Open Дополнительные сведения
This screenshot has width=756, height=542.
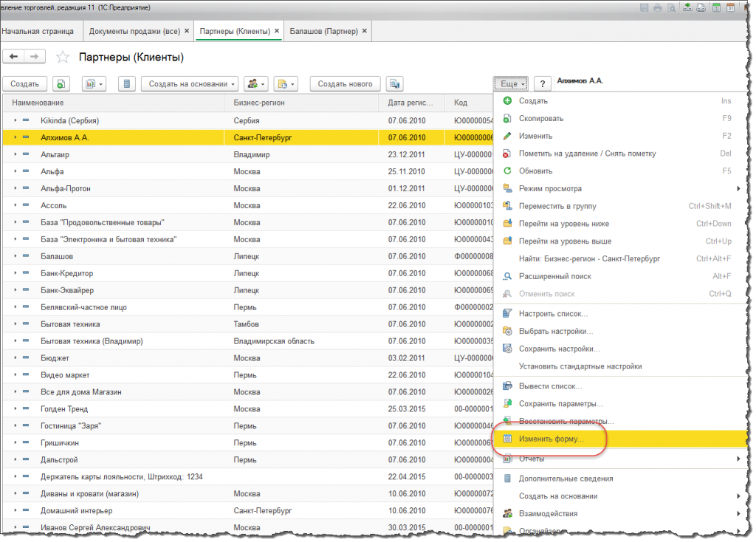pyautogui.click(x=620, y=478)
